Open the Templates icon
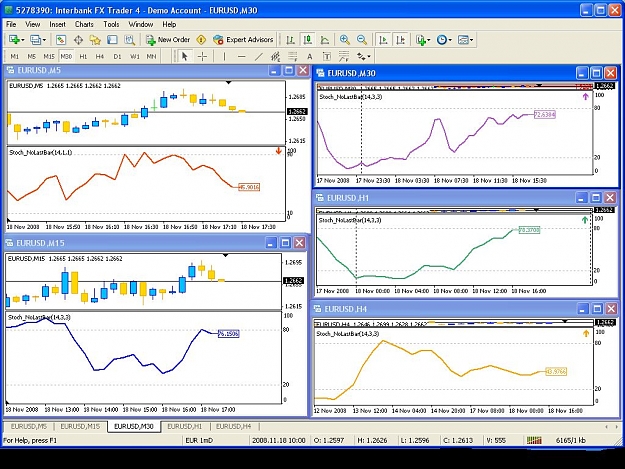This screenshot has height=469, width=625. pyautogui.click(x=463, y=39)
